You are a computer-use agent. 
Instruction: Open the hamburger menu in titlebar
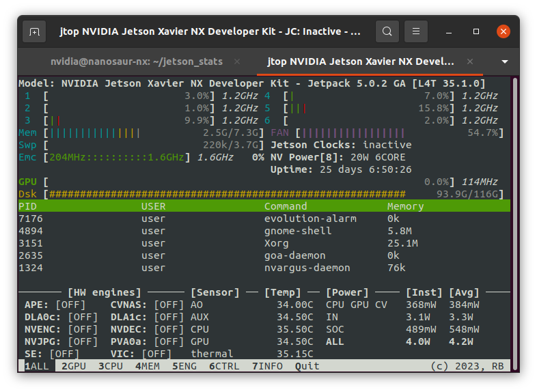pyautogui.click(x=416, y=31)
